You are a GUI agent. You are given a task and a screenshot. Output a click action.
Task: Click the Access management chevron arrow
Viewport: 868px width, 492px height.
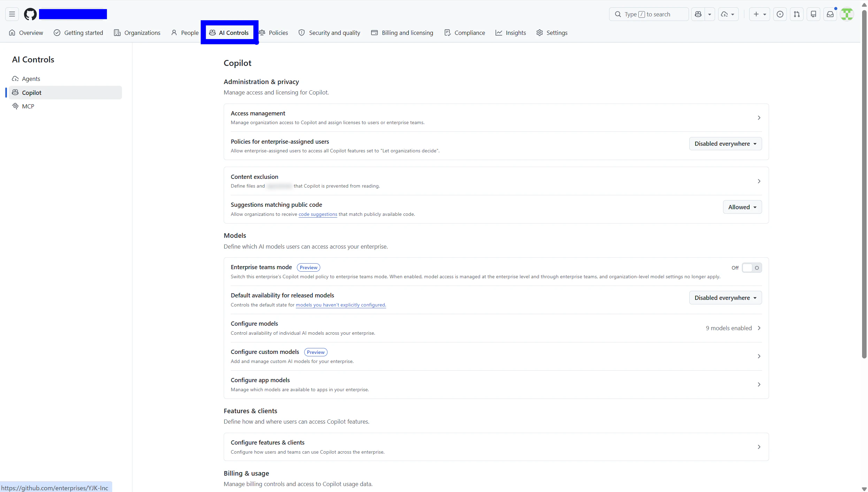tap(759, 118)
